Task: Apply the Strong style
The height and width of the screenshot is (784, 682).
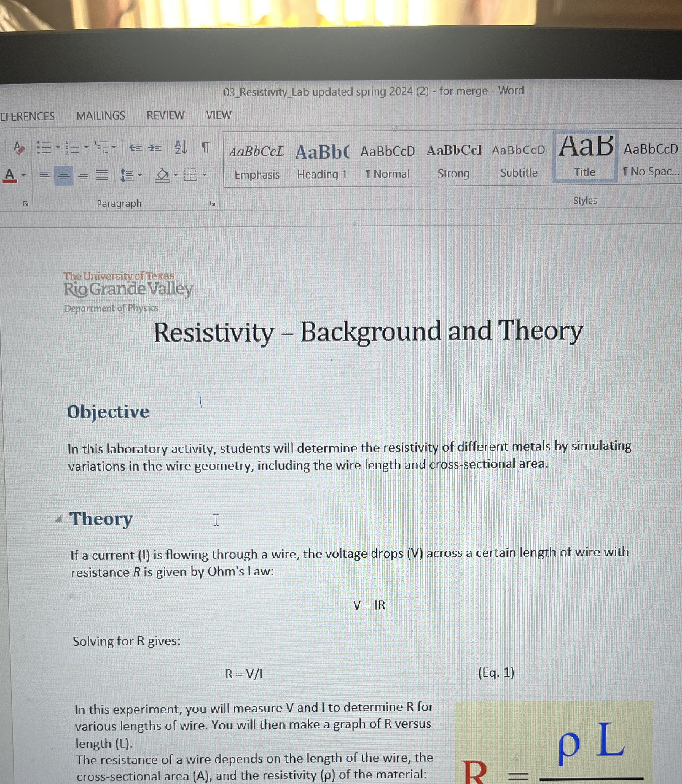Action: click(x=453, y=162)
